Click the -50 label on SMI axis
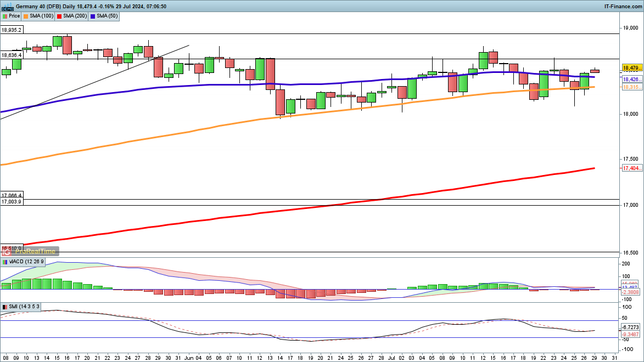This screenshot has height=362, width=644. (x=624, y=340)
